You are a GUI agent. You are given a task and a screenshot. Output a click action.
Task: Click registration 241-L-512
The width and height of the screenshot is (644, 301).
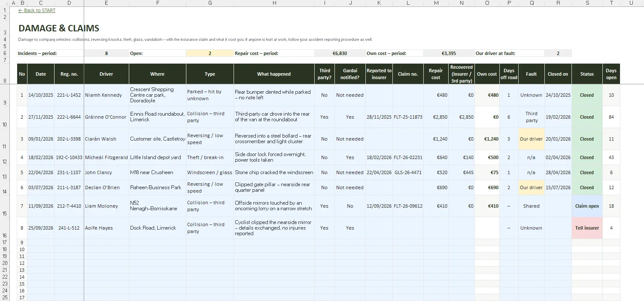tap(69, 228)
